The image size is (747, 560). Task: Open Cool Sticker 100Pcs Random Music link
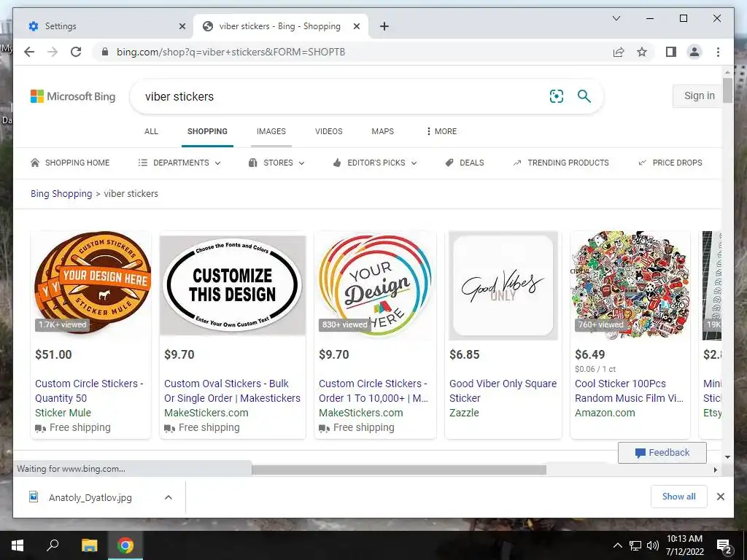pyautogui.click(x=630, y=391)
